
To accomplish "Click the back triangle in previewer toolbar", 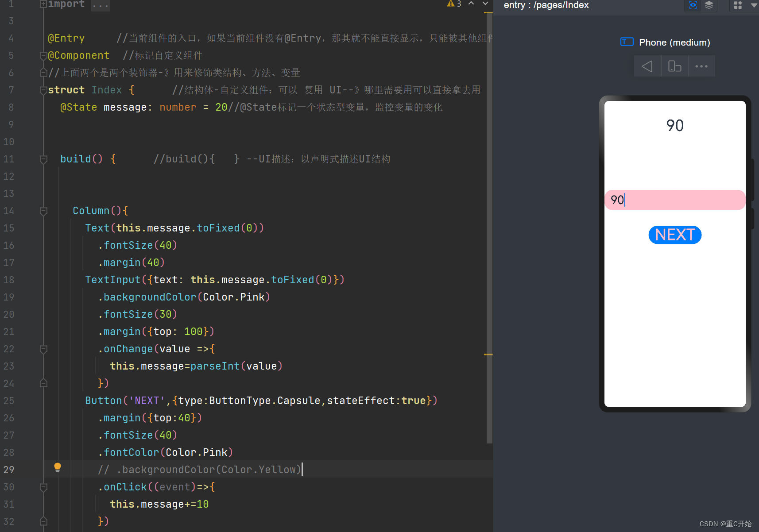I will [x=647, y=66].
